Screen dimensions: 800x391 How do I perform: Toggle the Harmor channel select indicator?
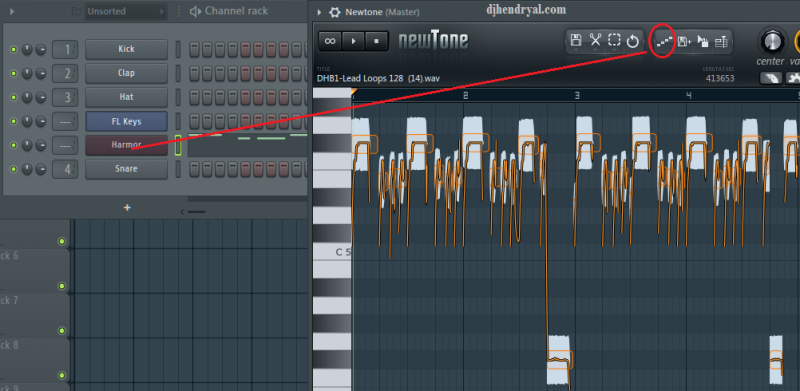click(178, 145)
